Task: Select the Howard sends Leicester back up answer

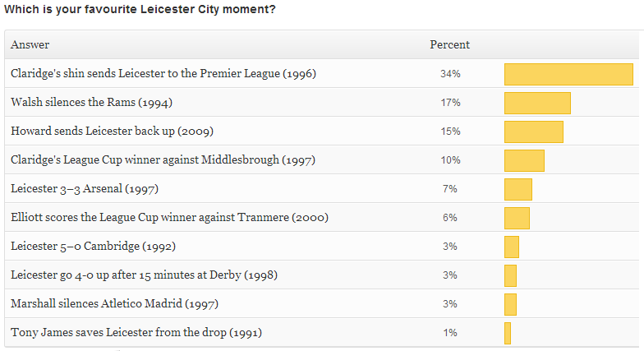Action: pyautogui.click(x=112, y=132)
